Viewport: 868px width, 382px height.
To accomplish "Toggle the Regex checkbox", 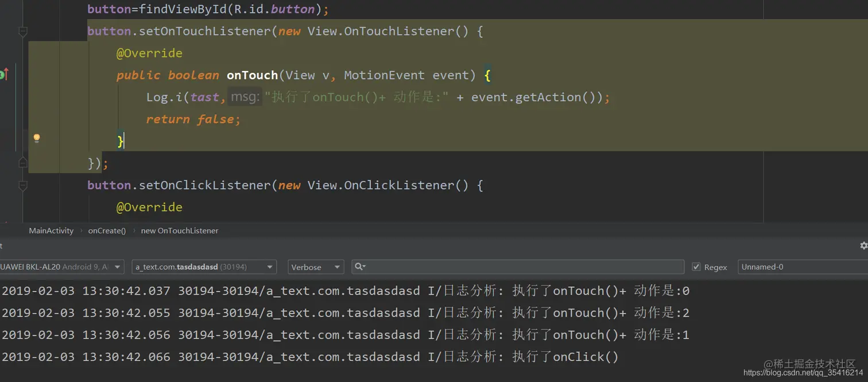I will point(696,267).
